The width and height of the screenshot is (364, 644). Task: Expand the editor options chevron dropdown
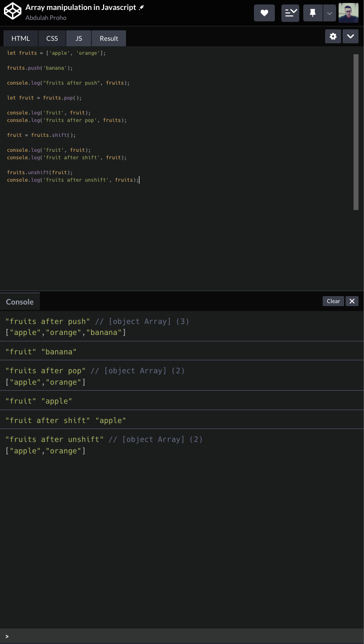(351, 36)
